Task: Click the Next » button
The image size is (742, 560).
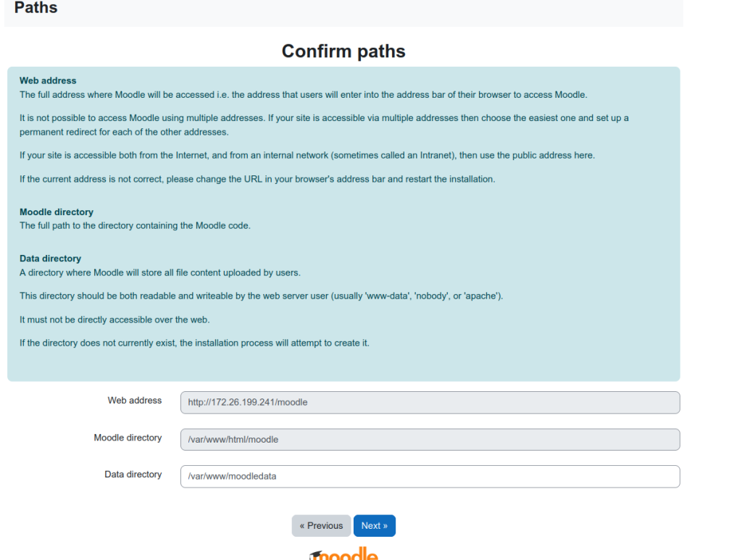Action: click(x=375, y=526)
